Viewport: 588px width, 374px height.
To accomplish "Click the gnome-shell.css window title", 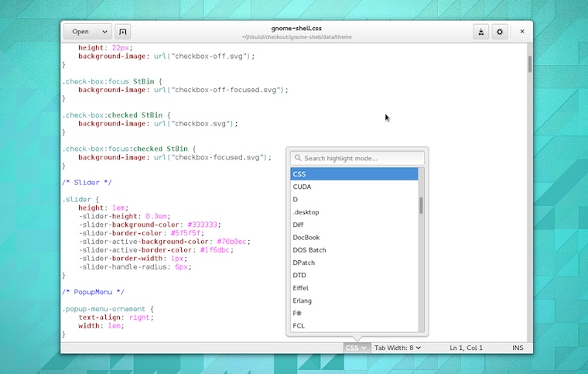I will [296, 28].
